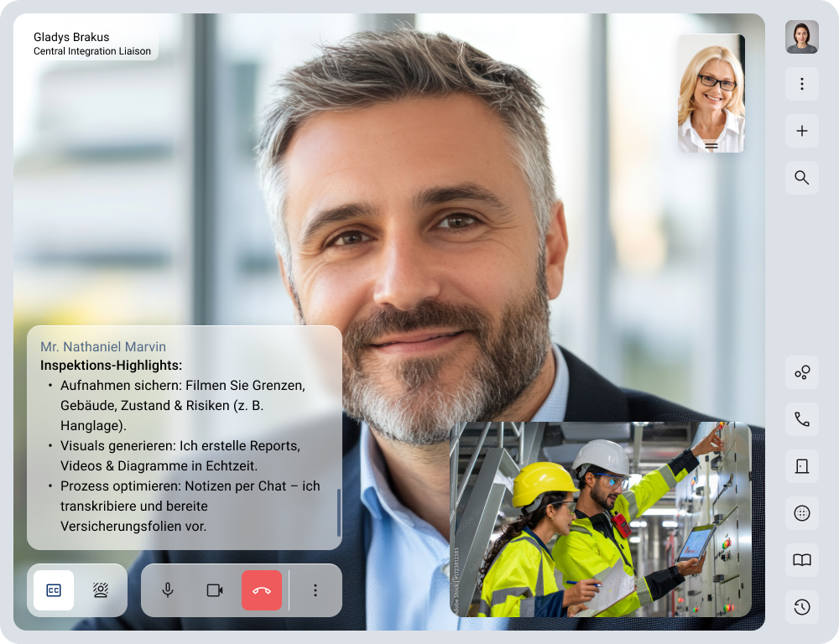Image resolution: width=839 pixels, height=644 pixels.
Task: Click the shared workers video thumbnail
Action: pyautogui.click(x=600, y=519)
